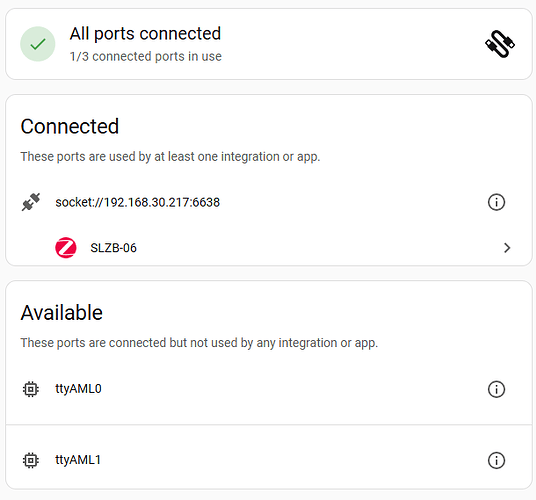Click the USB cable icon in header
This screenshot has height=500, width=536.
(x=500, y=44)
